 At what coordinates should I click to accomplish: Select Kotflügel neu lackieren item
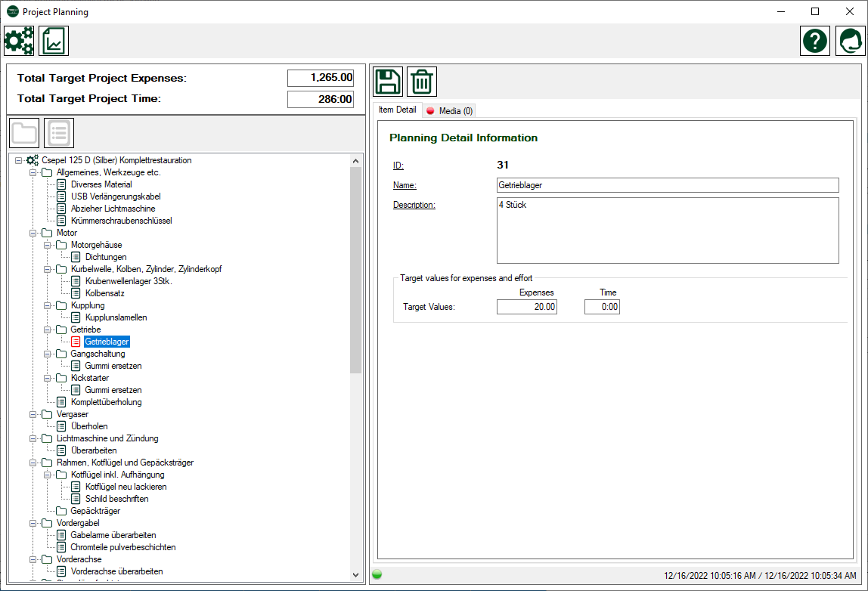tap(126, 487)
